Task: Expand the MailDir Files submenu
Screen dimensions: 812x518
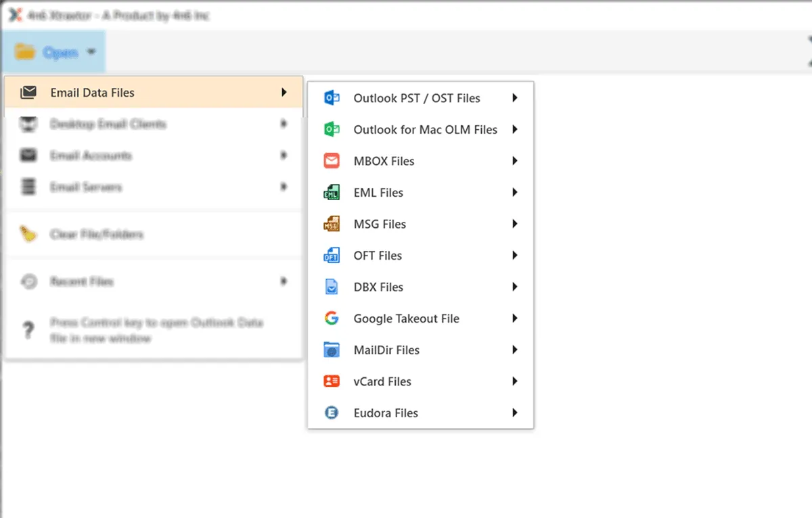Action: (x=514, y=350)
